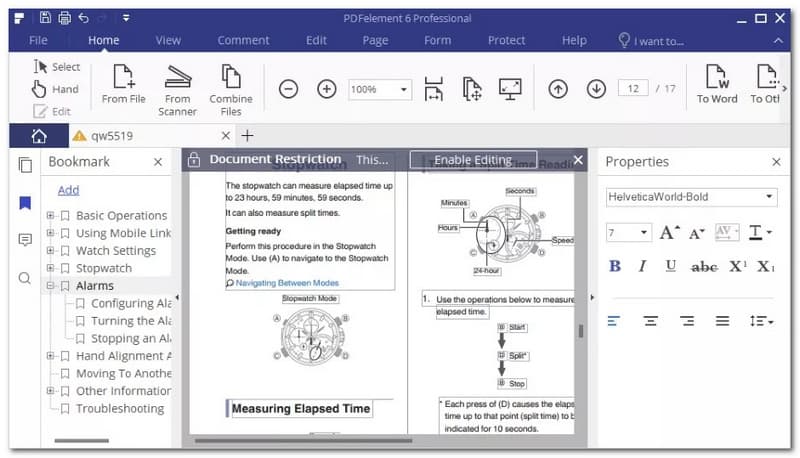Click the To Word convert icon

click(716, 78)
